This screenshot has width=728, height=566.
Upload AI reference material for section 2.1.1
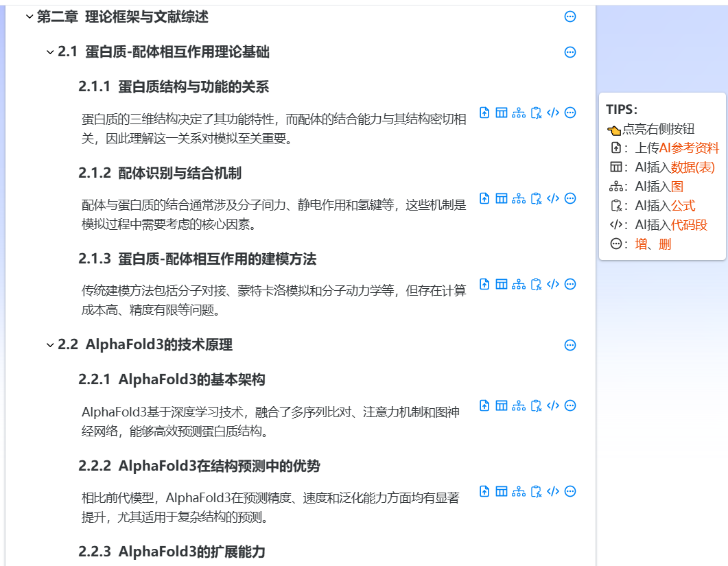484,113
